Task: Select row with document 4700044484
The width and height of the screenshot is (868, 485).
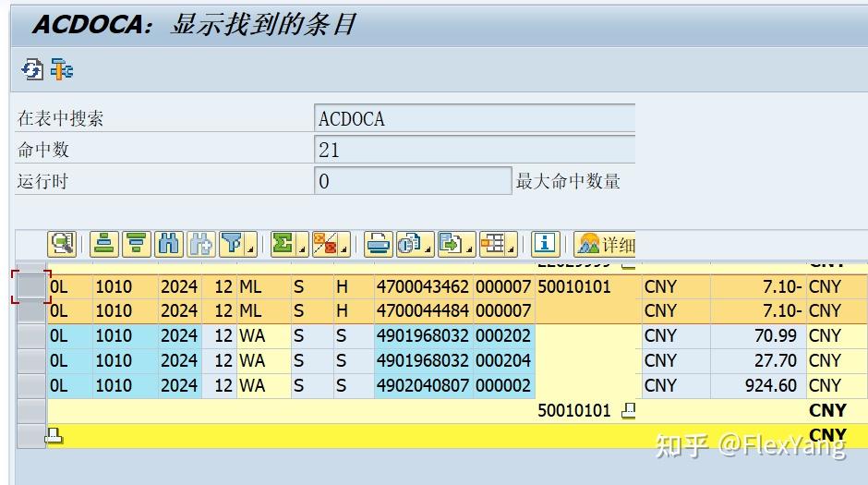Action: (x=31, y=311)
